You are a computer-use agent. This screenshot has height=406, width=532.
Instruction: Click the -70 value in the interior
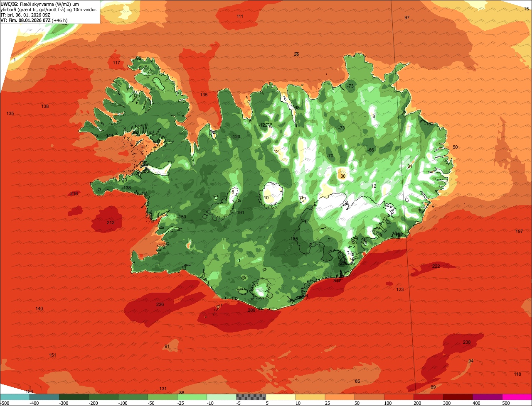(330, 156)
